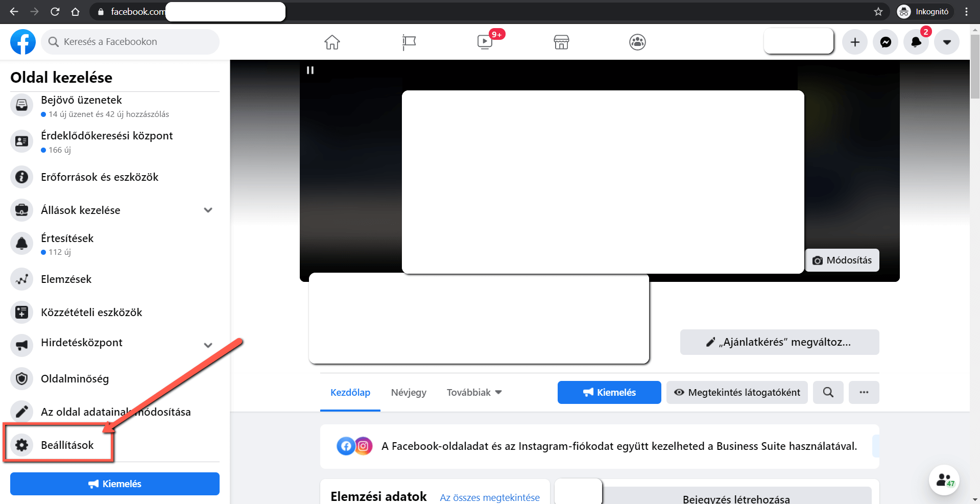This screenshot has height=504, width=980.
Task: Click the Create plus icon
Action: point(855,42)
